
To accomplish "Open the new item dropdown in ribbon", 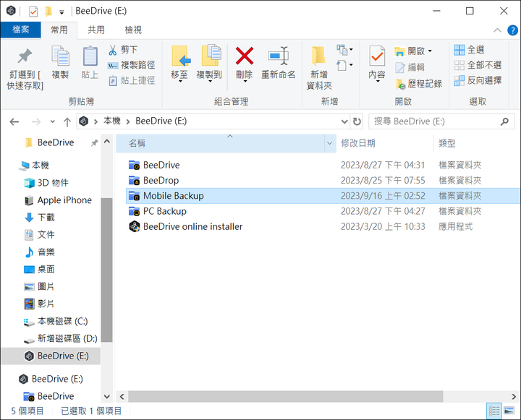I will point(344,50).
